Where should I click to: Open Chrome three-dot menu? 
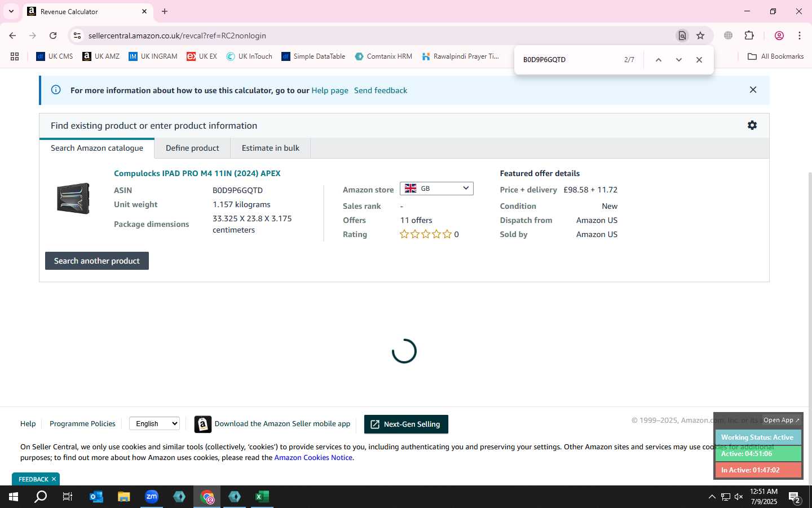click(x=800, y=36)
